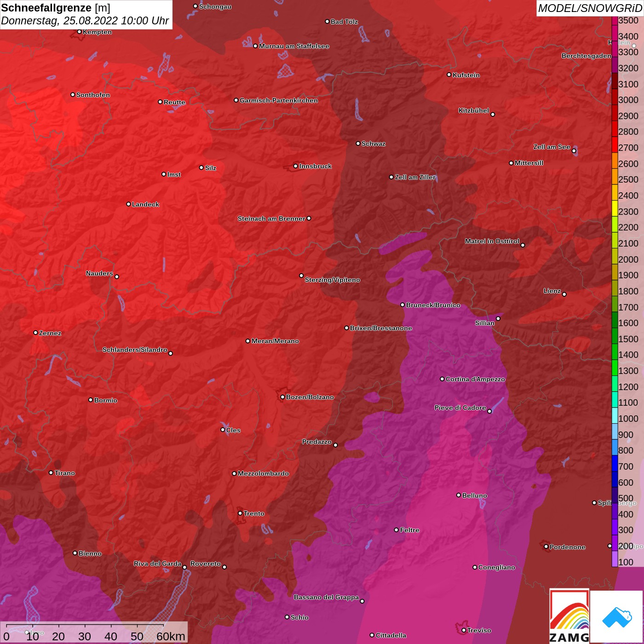Click the Zernez label
644x644 pixels.
point(50,333)
